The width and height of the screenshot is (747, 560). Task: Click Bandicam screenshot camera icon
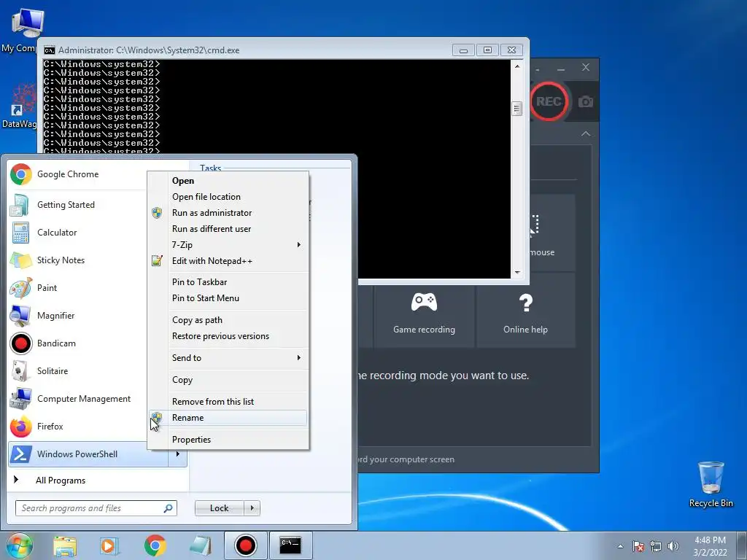click(x=586, y=101)
